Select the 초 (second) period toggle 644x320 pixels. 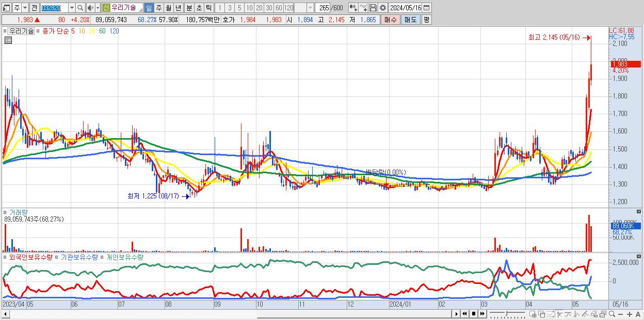(x=199, y=8)
